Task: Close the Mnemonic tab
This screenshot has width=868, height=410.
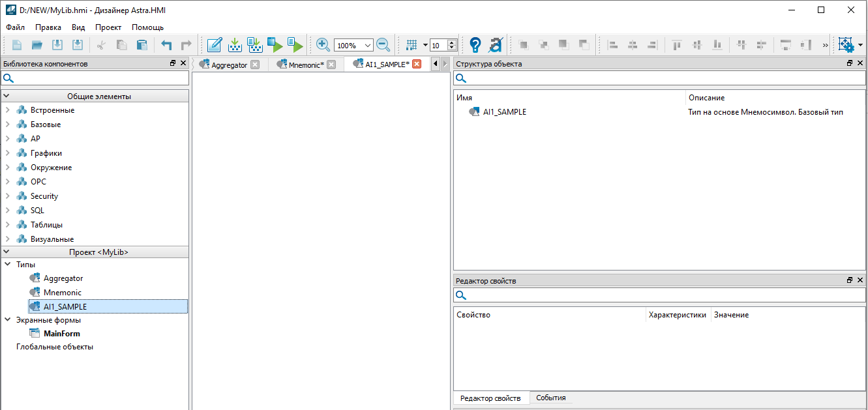Action: point(331,65)
